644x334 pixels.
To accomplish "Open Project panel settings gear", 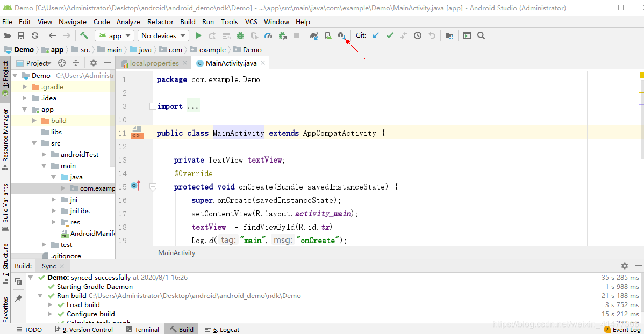I will 94,63.
